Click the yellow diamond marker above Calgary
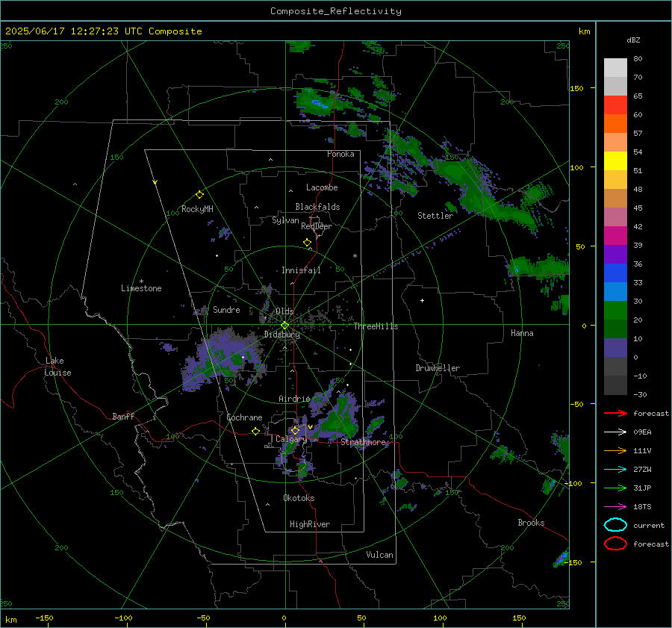Screen dimensions: 672x628 295,430
